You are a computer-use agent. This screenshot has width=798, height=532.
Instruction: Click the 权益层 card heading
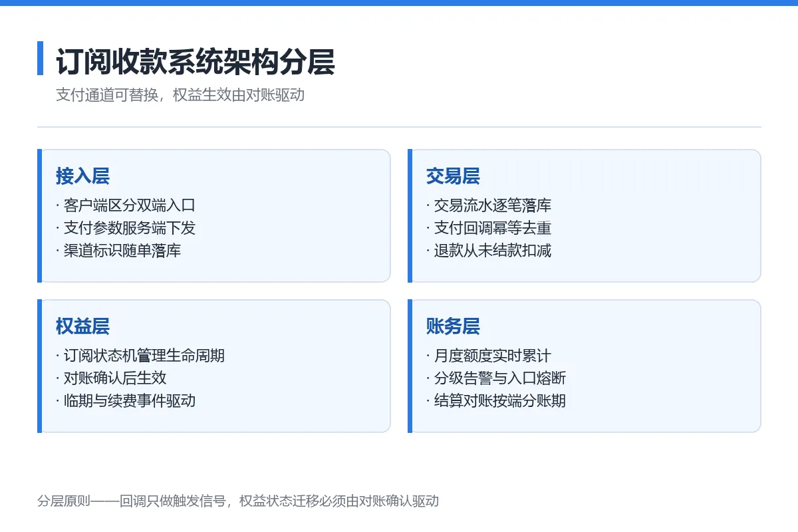pos(82,327)
